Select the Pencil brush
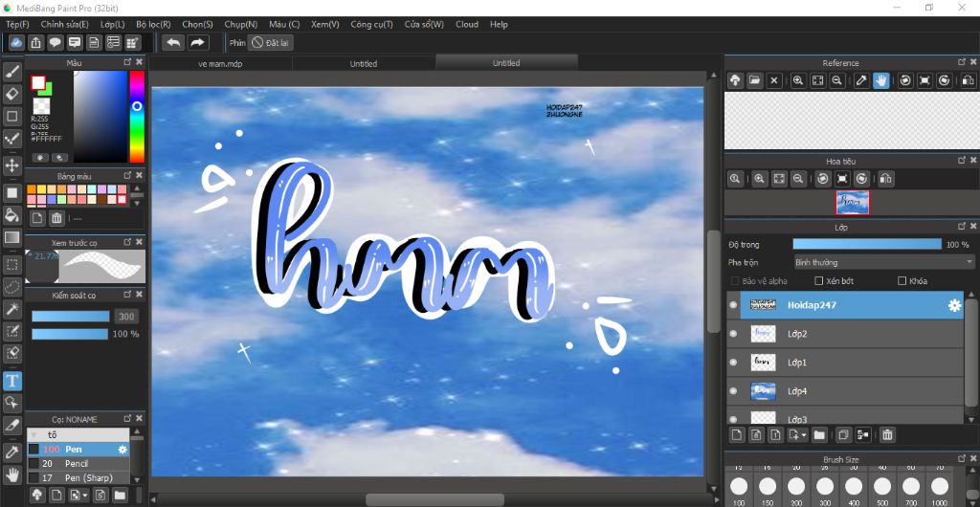The width and height of the screenshot is (980, 507). click(x=78, y=464)
